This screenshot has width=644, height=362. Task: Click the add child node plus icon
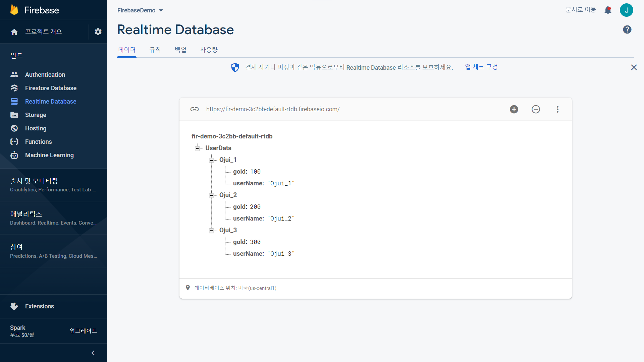pyautogui.click(x=514, y=109)
